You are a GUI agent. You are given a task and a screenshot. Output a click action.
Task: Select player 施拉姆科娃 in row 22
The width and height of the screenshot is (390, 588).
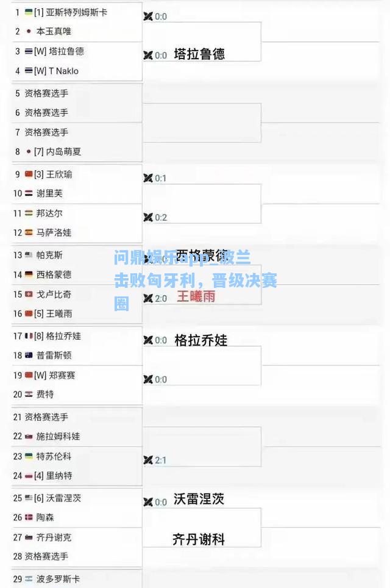click(58, 436)
